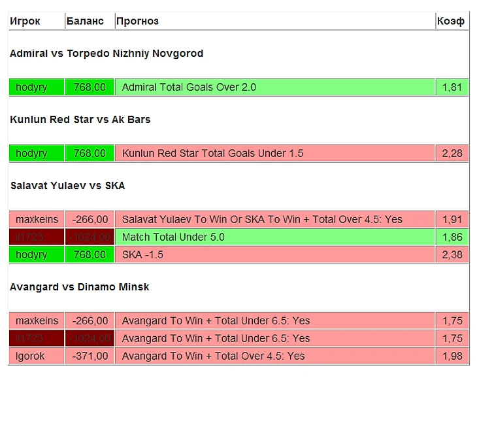Click balance 768,00 in the Admiral Total Goals row

coord(90,87)
